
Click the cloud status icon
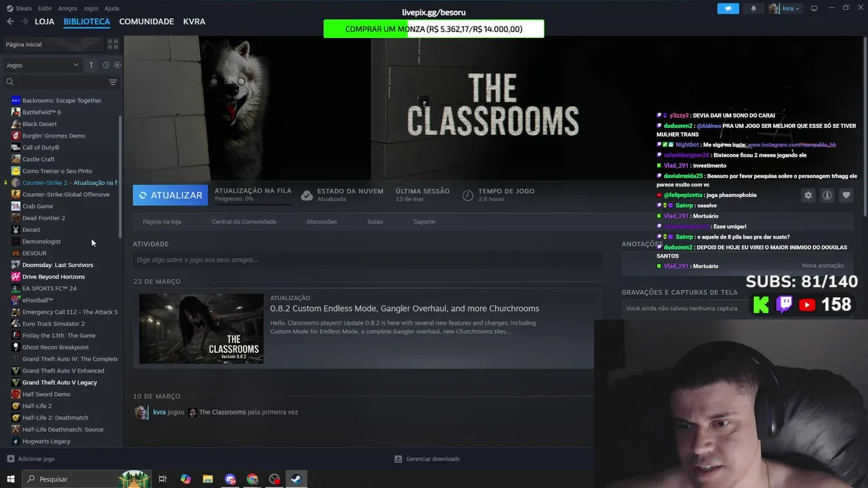[x=307, y=195]
